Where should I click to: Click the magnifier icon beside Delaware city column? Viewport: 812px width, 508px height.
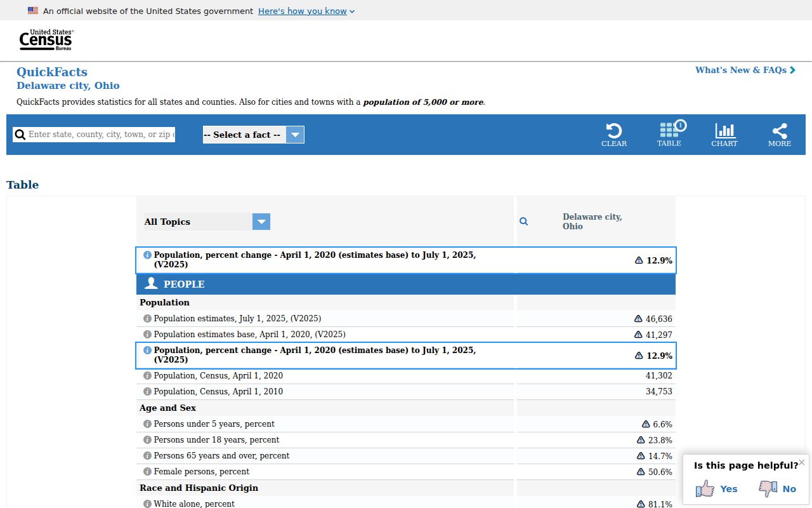coord(524,222)
